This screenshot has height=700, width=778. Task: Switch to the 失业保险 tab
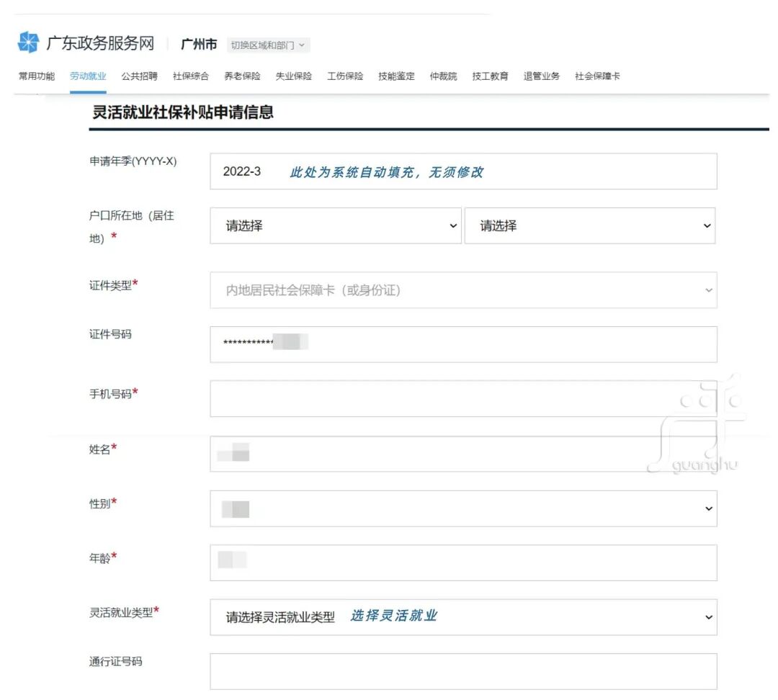pyautogui.click(x=293, y=76)
